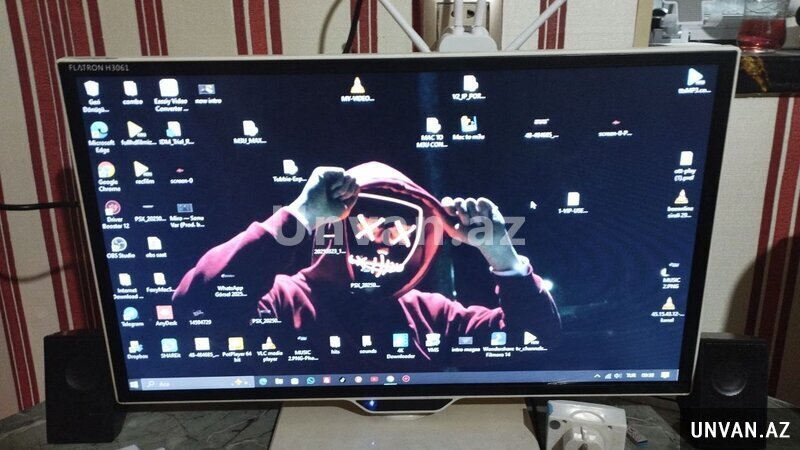
Task: Select the 'Tubbie-Exp...' desktop file
Action: coord(289,171)
